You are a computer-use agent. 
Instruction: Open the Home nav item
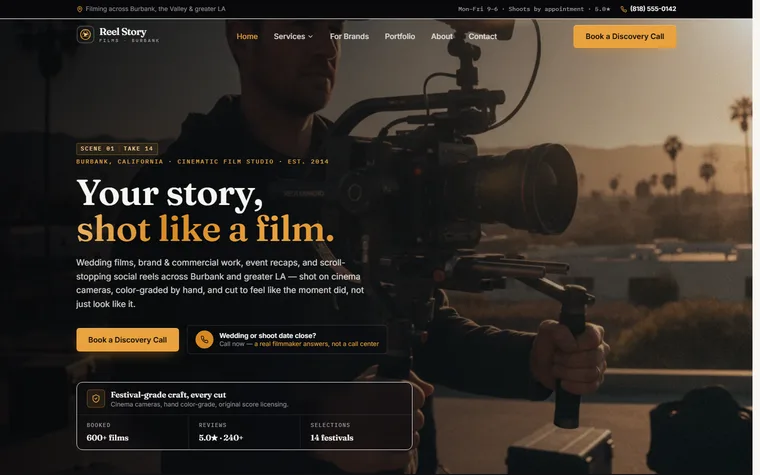(247, 36)
